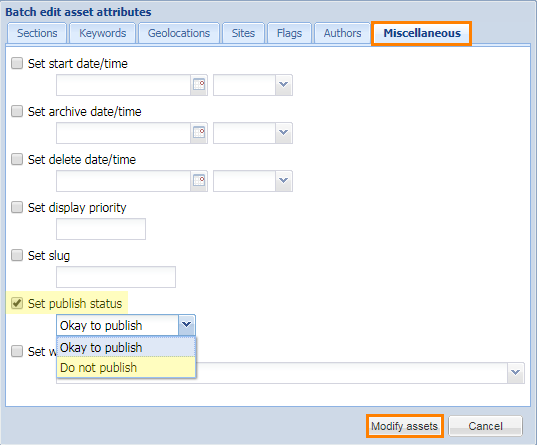Go to the Authors tab
Screen dimensions: 537x445
point(342,33)
